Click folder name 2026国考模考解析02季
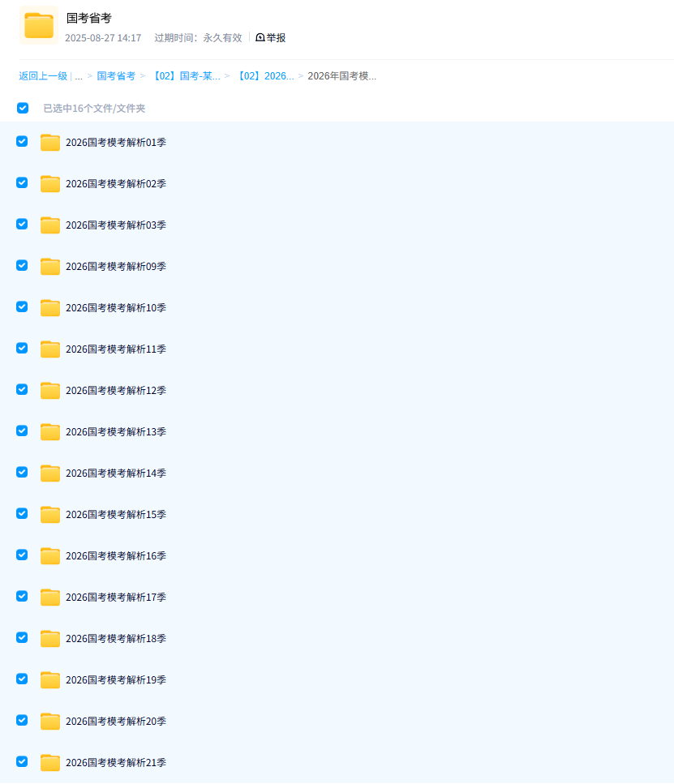 click(116, 184)
